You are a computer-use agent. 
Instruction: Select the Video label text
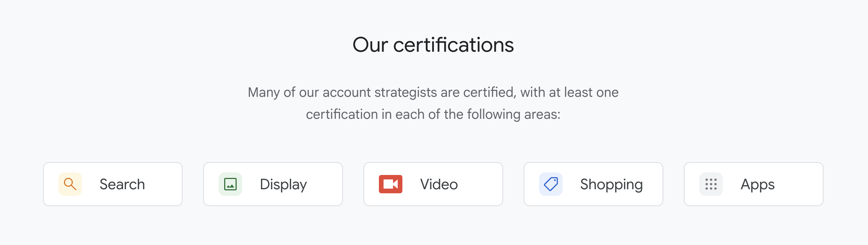[439, 184]
